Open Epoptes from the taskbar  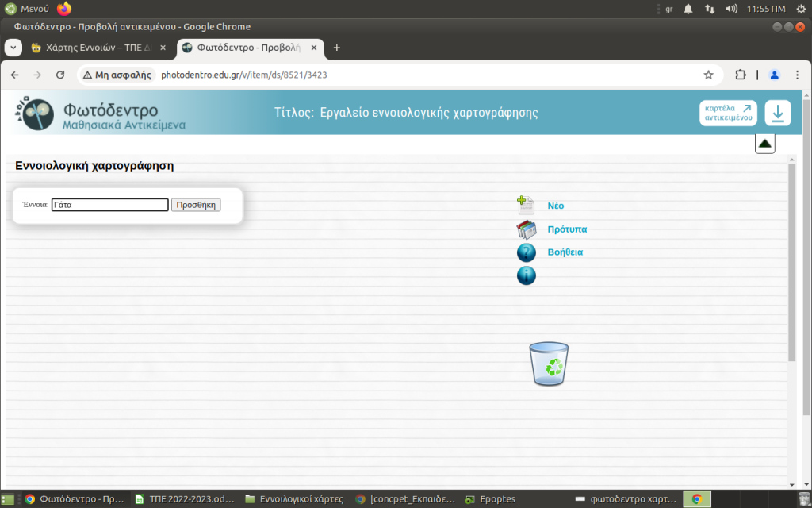[492, 499]
